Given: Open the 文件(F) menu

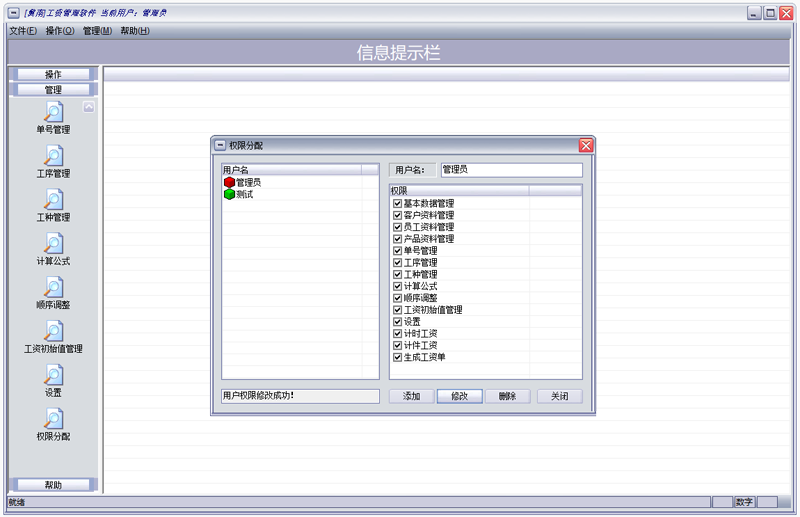Looking at the screenshot, I should click(23, 31).
